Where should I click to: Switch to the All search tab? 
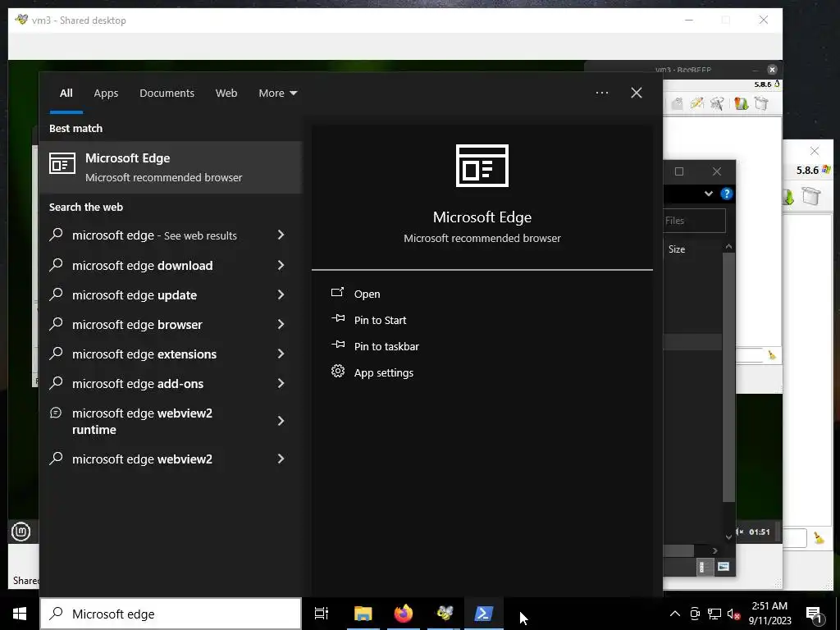66,94
